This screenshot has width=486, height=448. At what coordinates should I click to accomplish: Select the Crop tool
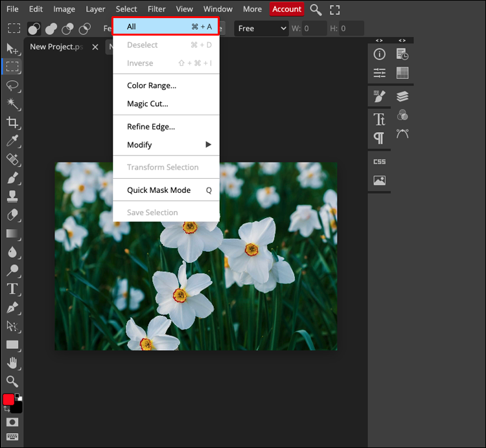point(12,122)
